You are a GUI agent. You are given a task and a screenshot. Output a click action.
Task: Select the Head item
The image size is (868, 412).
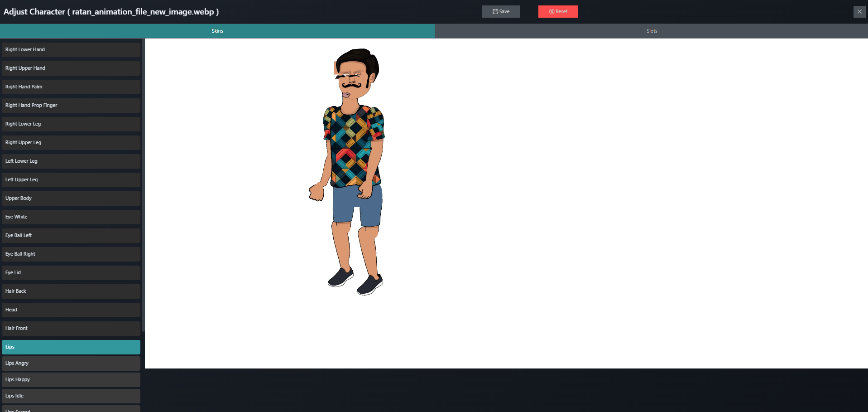tap(71, 310)
